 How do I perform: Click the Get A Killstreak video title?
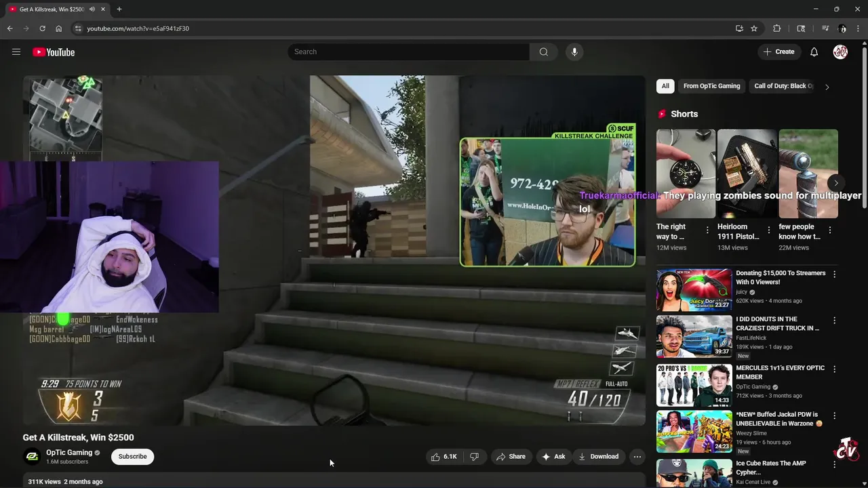coord(78,437)
